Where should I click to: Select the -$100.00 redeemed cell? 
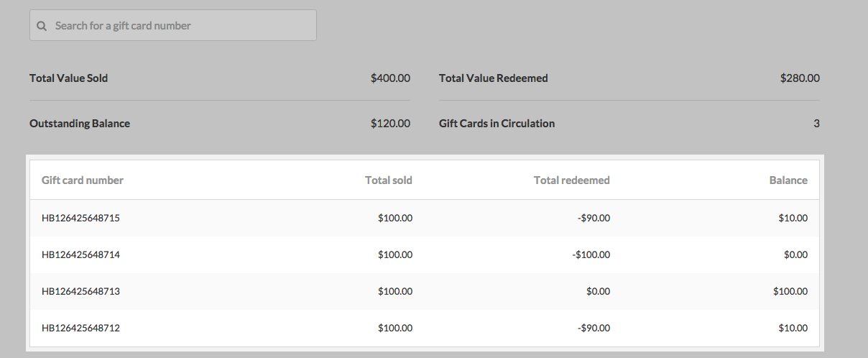[590, 254]
